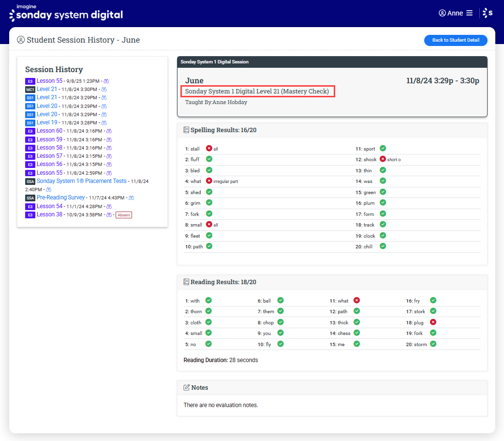Viewport: 504px width, 441px height.
Task: Click binoculars icon for Lesson 54
Action: [x=109, y=207]
